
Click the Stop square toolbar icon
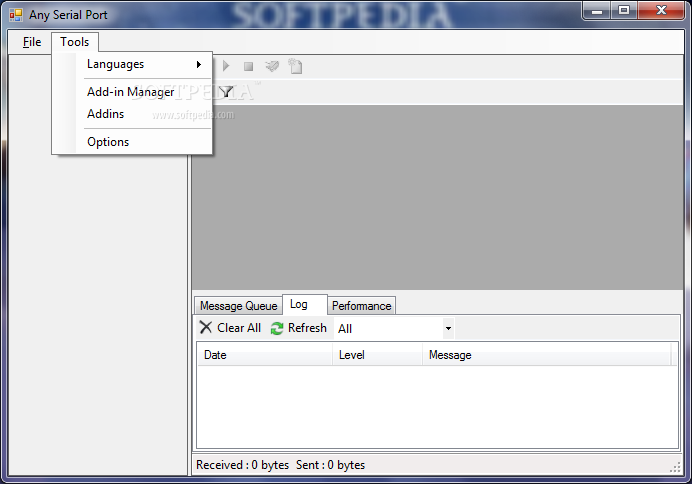pyautogui.click(x=248, y=66)
